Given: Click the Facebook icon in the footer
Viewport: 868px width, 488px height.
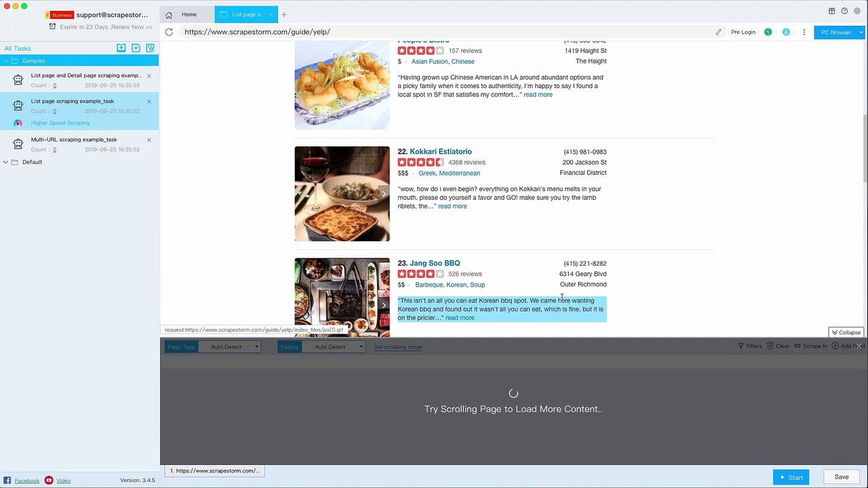Looking at the screenshot, I should pyautogui.click(x=7, y=481).
